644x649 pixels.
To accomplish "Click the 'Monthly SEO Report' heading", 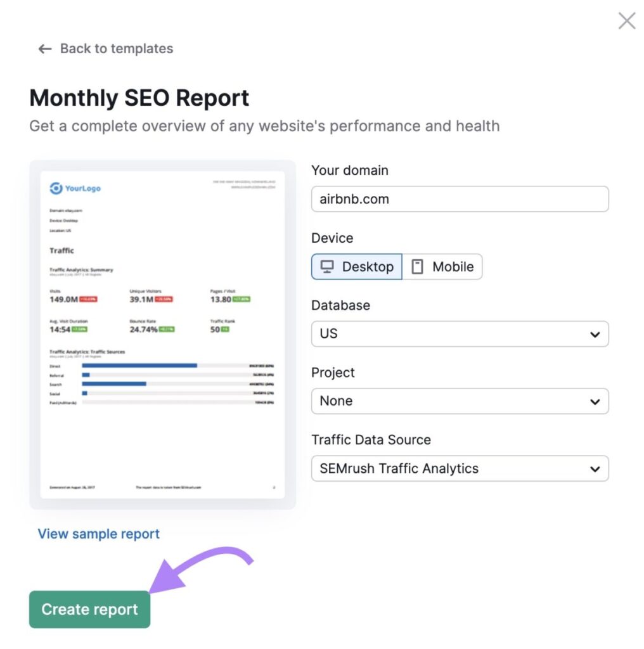I will click(x=139, y=98).
